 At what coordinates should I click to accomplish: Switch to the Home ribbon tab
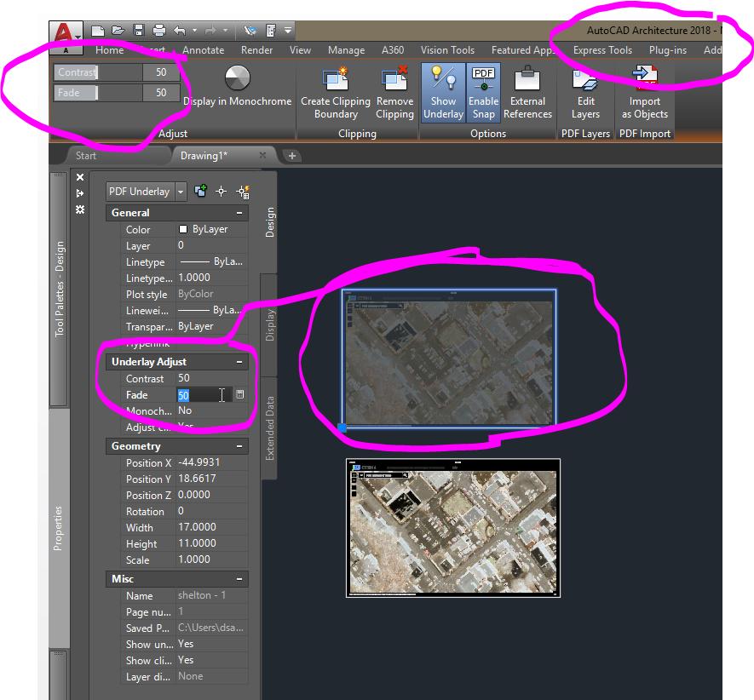pyautogui.click(x=110, y=50)
